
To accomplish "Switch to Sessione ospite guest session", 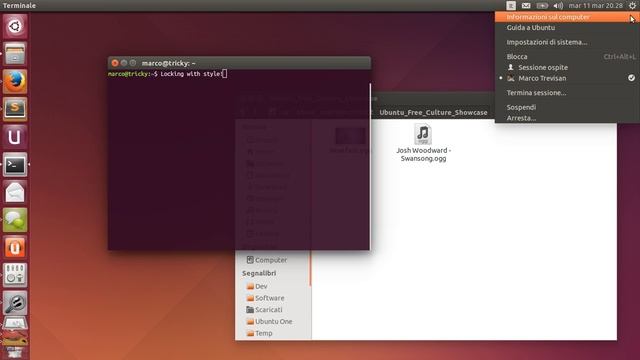I will point(567,67).
